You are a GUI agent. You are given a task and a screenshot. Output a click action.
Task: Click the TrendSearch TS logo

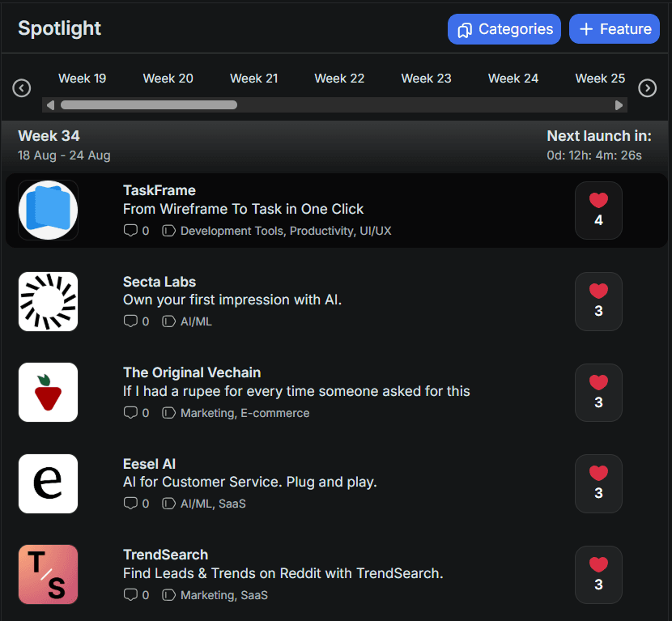tap(48, 574)
